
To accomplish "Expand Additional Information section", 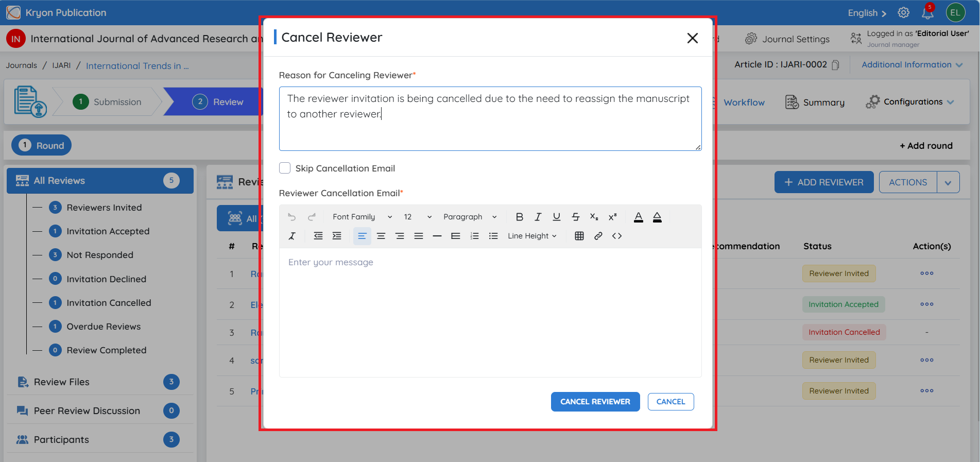I will 912,64.
